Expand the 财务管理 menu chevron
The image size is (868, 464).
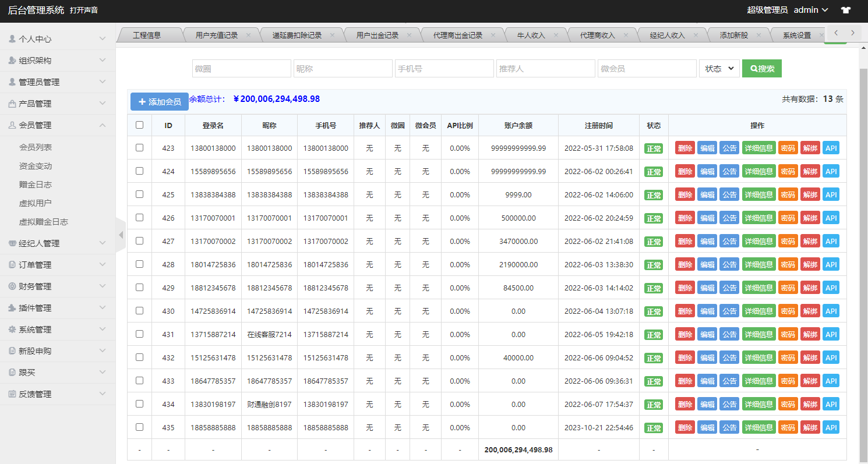103,286
